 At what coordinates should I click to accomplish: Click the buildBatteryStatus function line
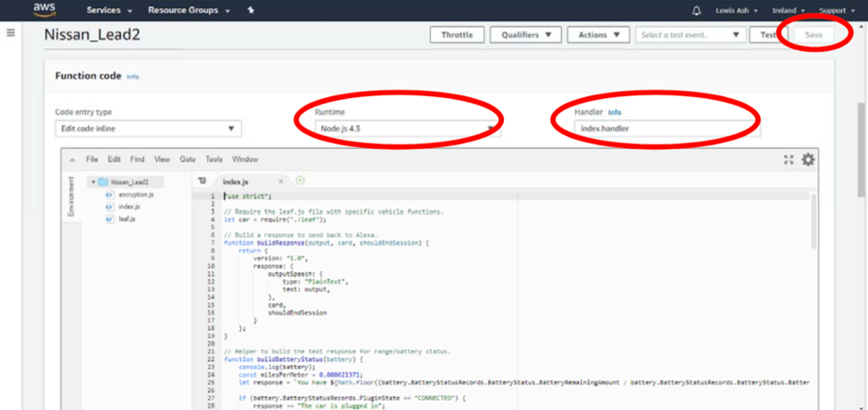click(x=293, y=359)
